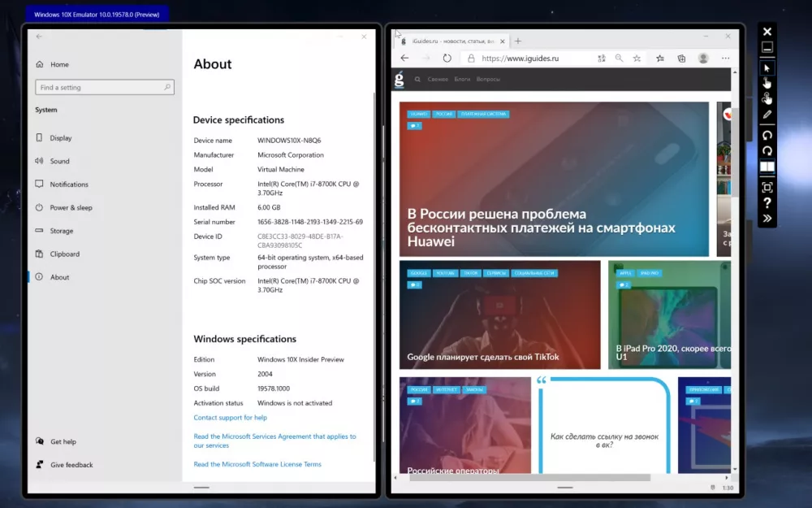Open the Блоги menu on iGuides
The height and width of the screenshot is (508, 812).
(462, 80)
